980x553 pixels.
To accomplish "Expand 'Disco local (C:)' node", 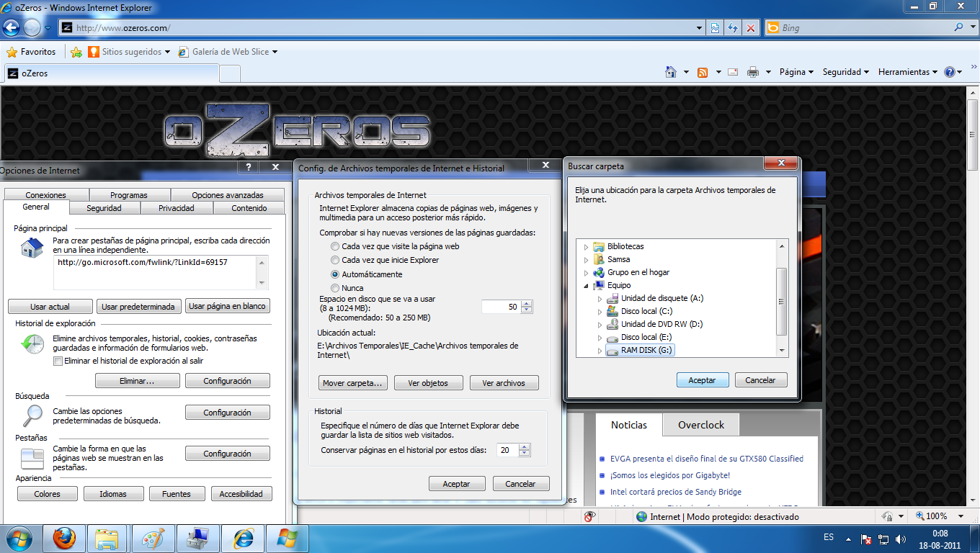I will click(x=600, y=311).
